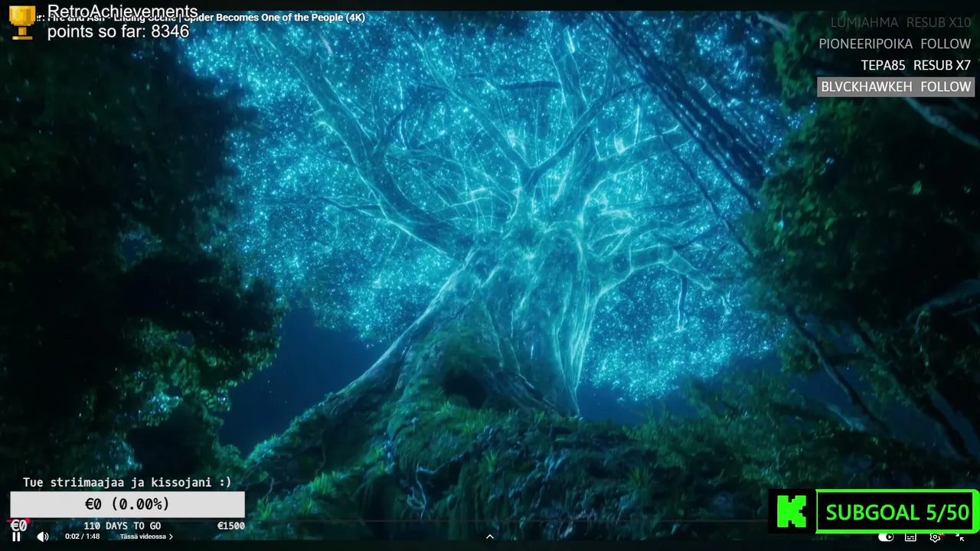Image resolution: width=980 pixels, height=551 pixels.
Task: Click the '€0 (0.00%)' donation goal bar
Action: [127, 504]
